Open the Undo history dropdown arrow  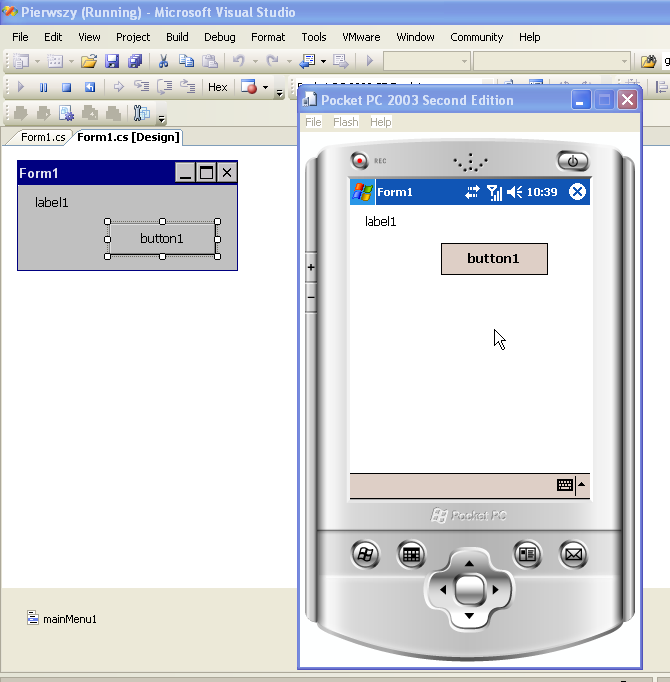255,61
